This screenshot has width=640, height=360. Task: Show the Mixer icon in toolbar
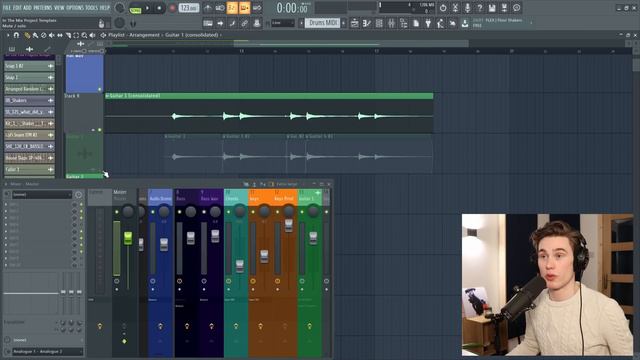(x=391, y=23)
